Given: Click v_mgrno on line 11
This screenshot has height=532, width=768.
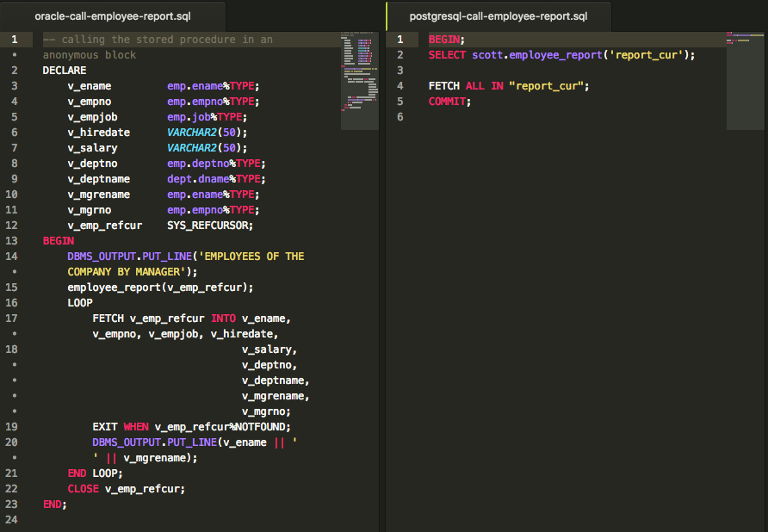Looking at the screenshot, I should [90, 210].
